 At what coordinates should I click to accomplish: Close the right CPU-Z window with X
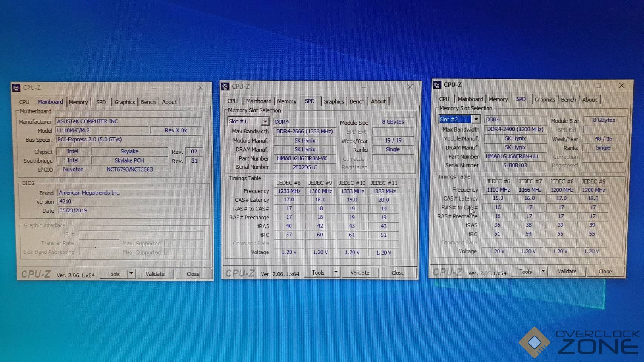point(622,86)
